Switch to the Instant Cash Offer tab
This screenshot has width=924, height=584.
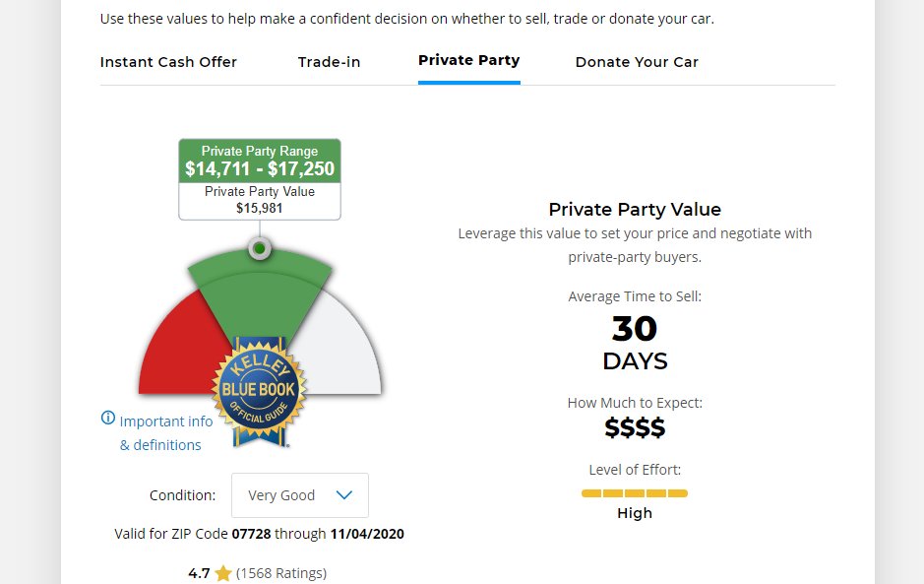168,62
